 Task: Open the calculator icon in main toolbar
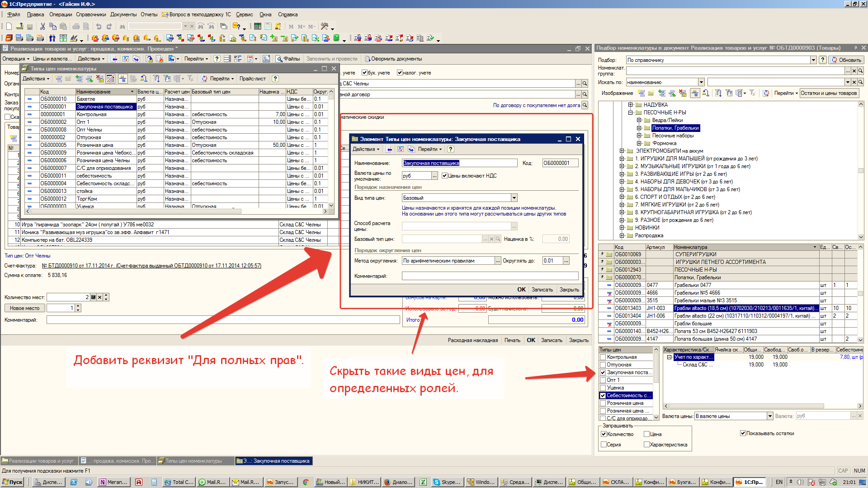258,26
